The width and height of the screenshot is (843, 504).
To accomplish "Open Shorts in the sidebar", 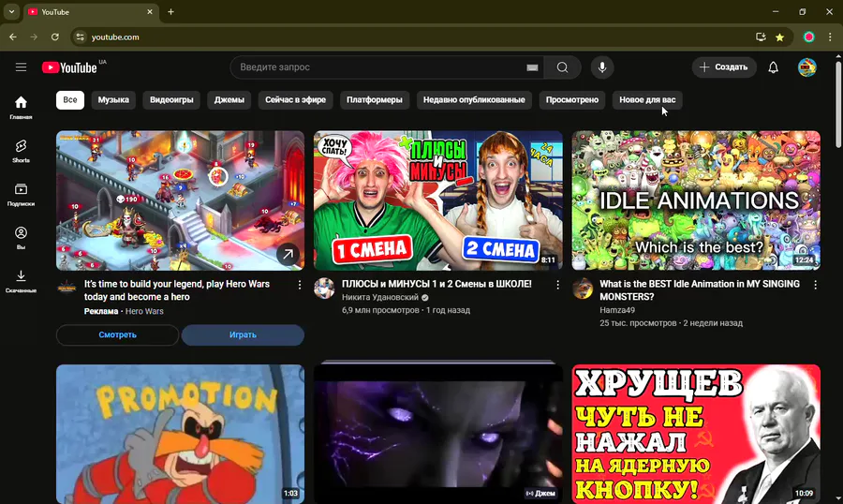I will tap(21, 151).
